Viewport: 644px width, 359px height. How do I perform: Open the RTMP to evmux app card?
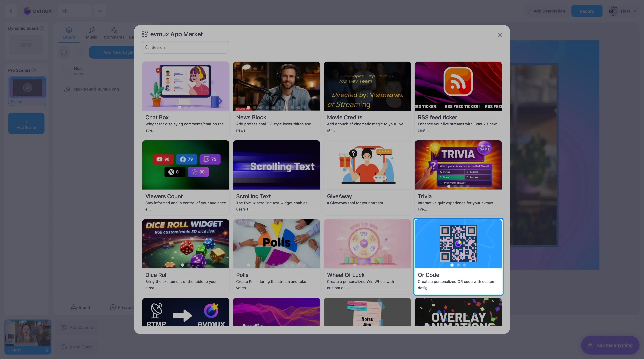click(x=185, y=312)
